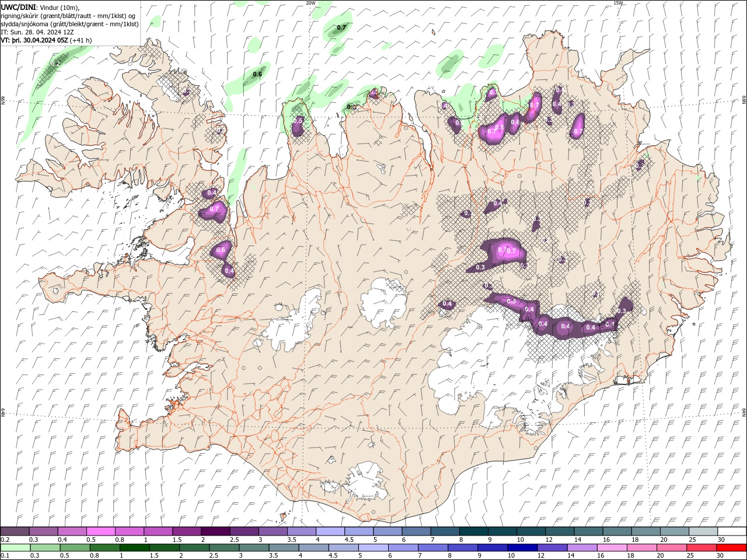Click the 30 label under the snow legend
This screenshot has width=747, height=560.
coord(721,540)
